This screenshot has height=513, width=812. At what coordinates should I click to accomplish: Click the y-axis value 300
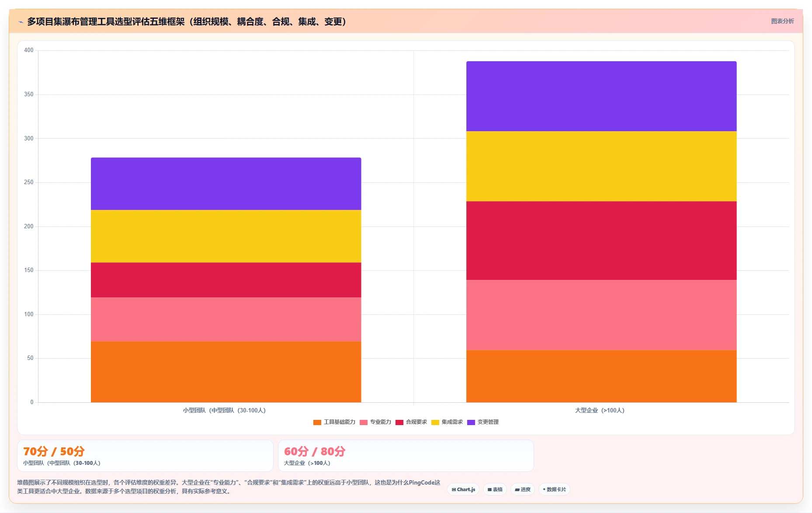(x=29, y=139)
